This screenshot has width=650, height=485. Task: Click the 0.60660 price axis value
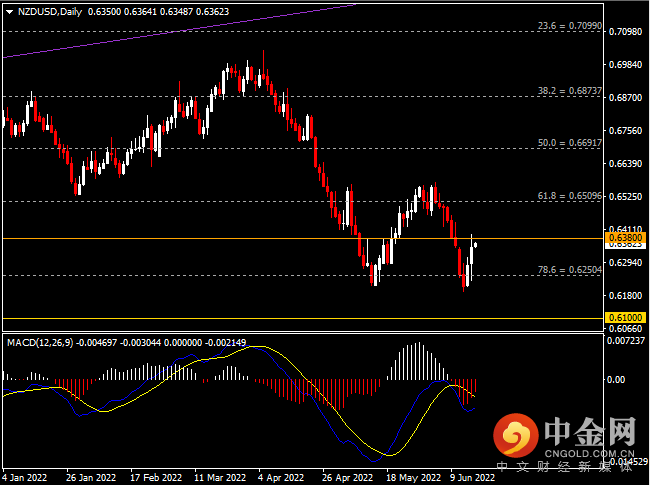click(x=625, y=329)
